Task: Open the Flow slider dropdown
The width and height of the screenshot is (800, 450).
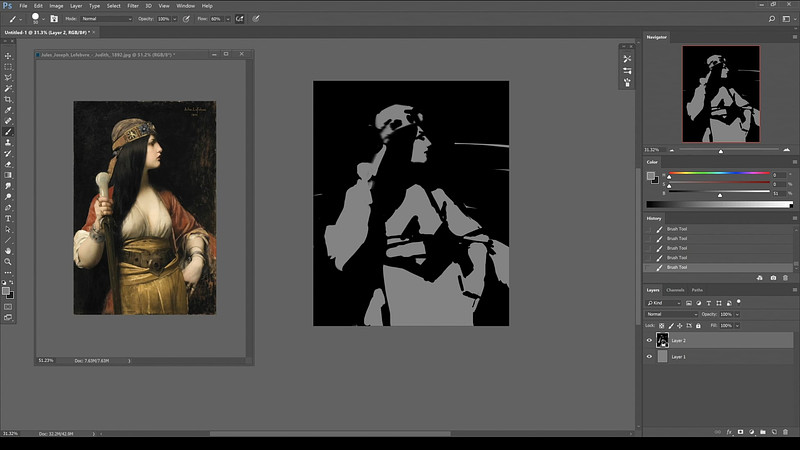Action: (x=228, y=19)
